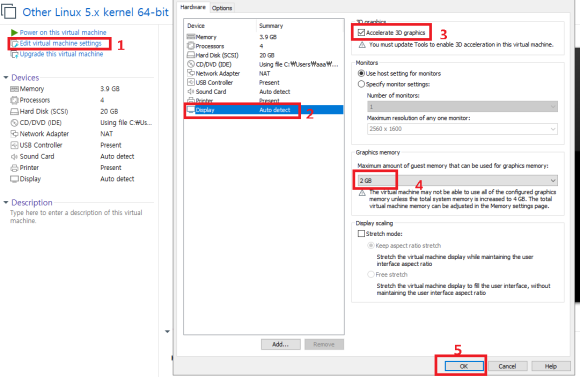Click Processors icon in dialog hardware list

191,46
